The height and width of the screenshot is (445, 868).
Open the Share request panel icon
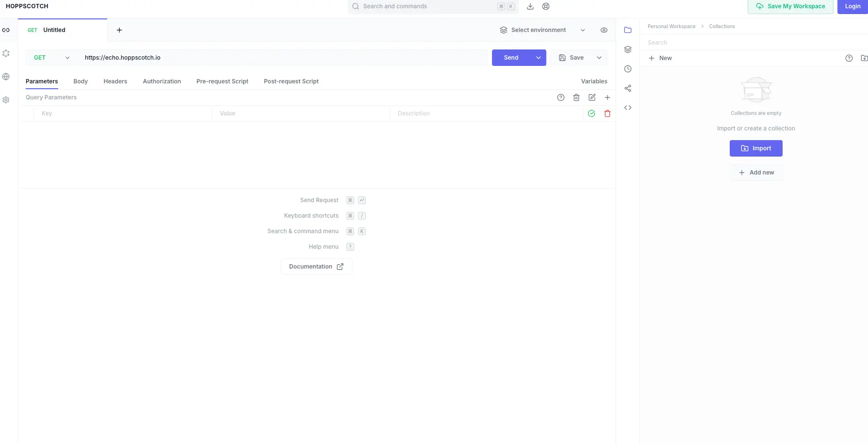[x=628, y=88]
